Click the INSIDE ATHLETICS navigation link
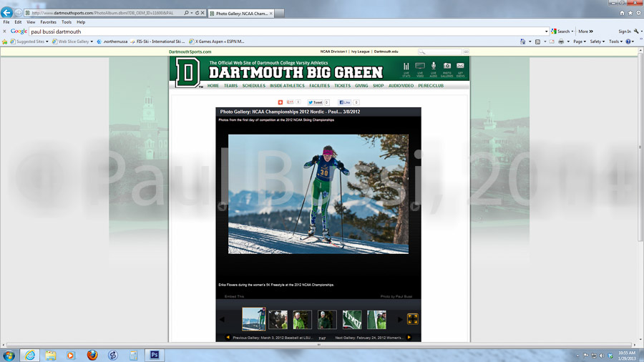 click(287, 86)
